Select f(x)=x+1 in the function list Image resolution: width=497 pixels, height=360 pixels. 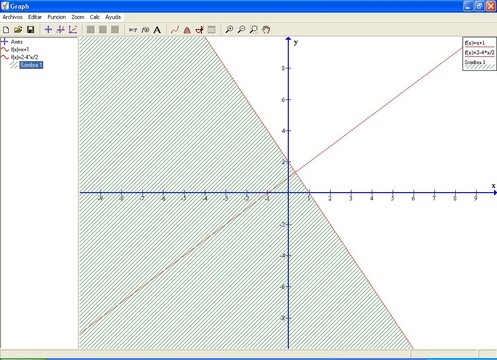pyautogui.click(x=20, y=49)
